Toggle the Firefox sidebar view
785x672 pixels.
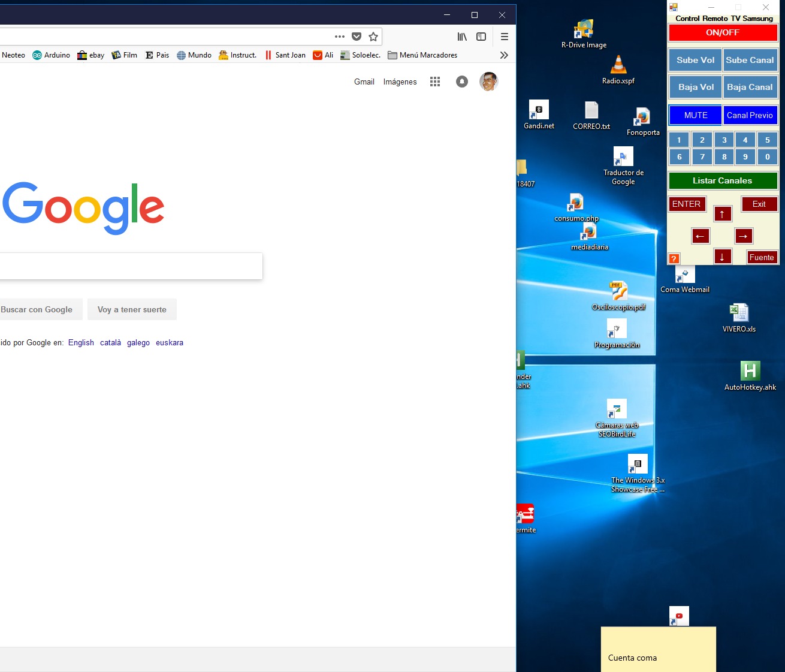tap(481, 37)
